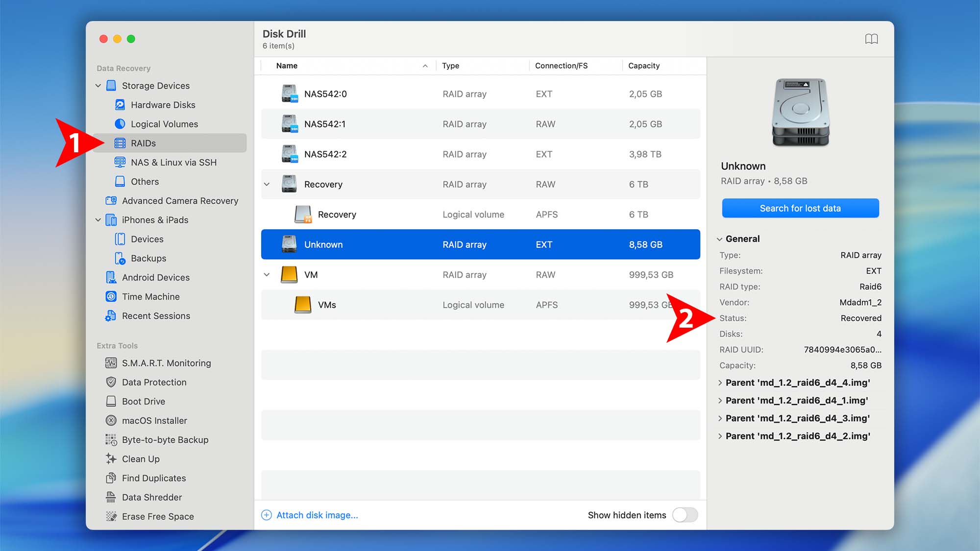Click the Storage Devices sidebar icon

tap(111, 86)
